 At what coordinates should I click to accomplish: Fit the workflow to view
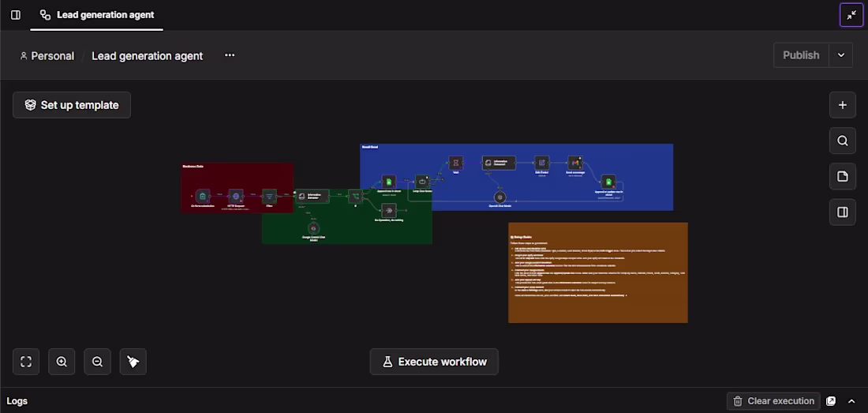point(26,362)
